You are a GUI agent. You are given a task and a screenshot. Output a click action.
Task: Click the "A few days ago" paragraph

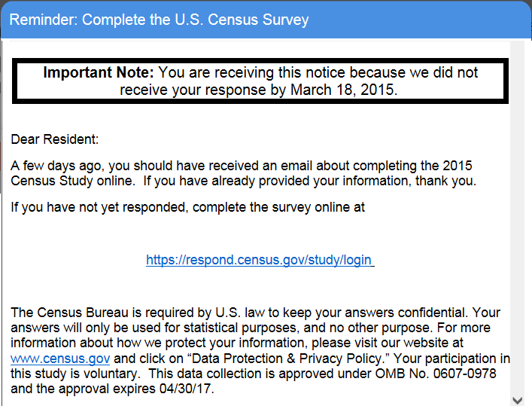pyautogui.click(x=242, y=172)
